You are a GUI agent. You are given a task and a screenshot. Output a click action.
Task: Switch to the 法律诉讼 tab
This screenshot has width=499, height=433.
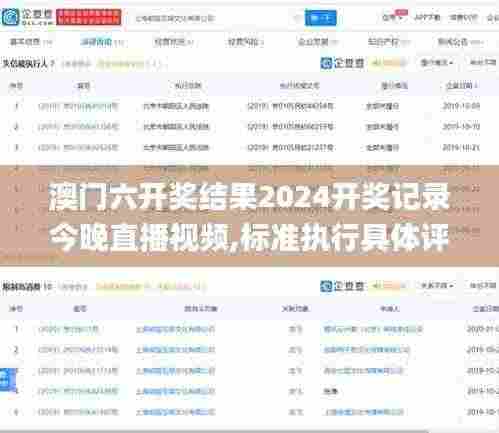click(x=102, y=42)
